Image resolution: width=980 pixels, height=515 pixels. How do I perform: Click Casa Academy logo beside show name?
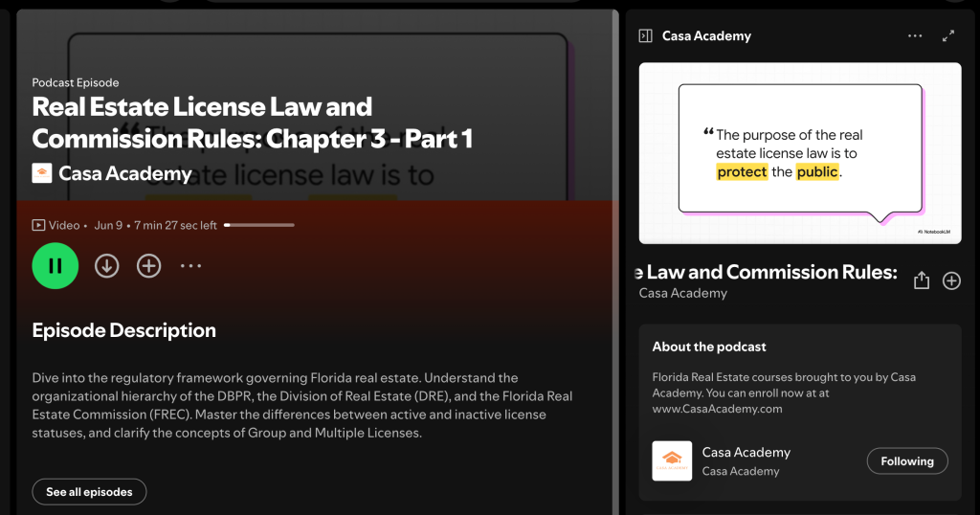point(42,173)
